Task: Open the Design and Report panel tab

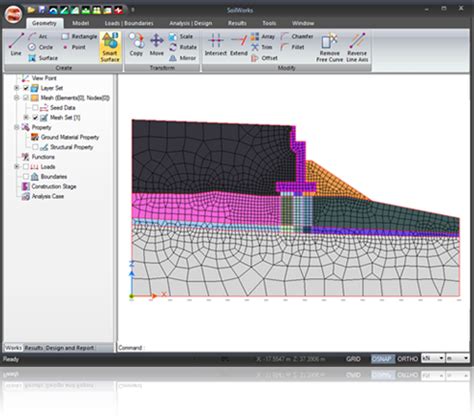Action: [70, 348]
